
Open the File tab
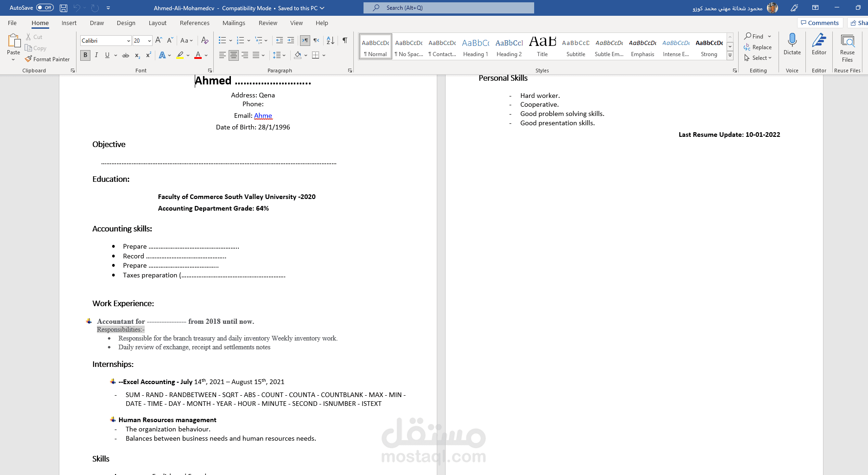(12, 23)
